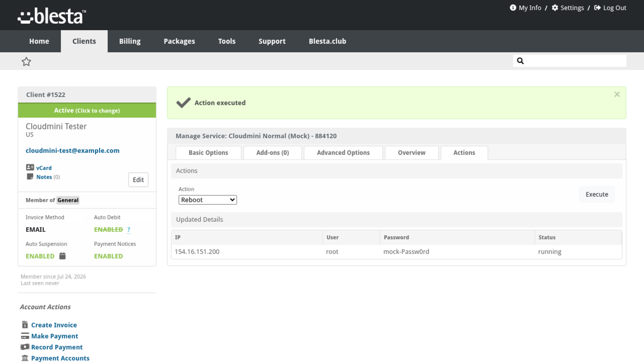The image size is (644, 362).
Task: Click the Make Payment card icon
Action: pyautogui.click(x=25, y=336)
